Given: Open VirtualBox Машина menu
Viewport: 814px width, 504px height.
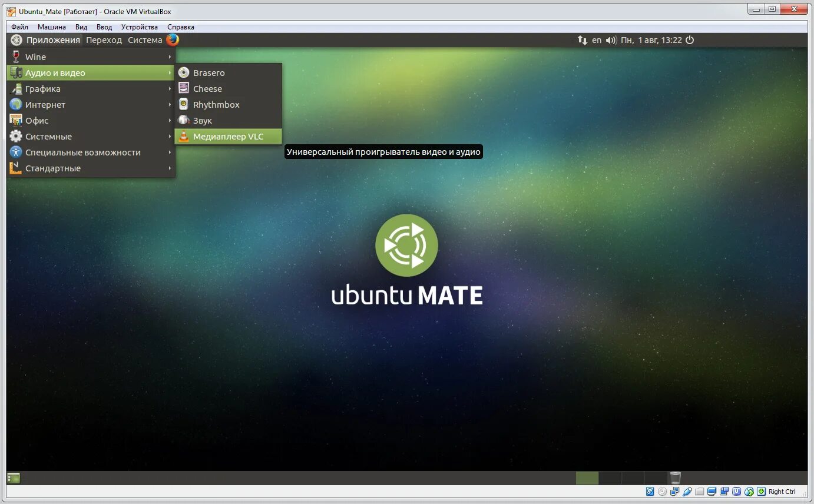Looking at the screenshot, I should click(52, 27).
